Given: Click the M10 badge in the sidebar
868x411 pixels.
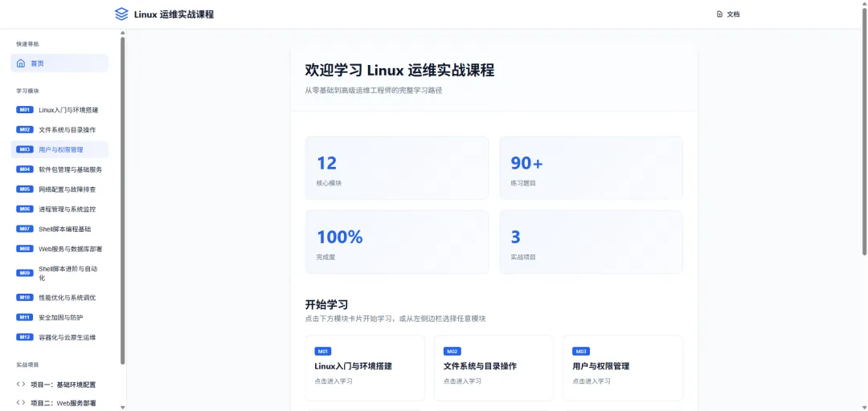Looking at the screenshot, I should point(25,298).
